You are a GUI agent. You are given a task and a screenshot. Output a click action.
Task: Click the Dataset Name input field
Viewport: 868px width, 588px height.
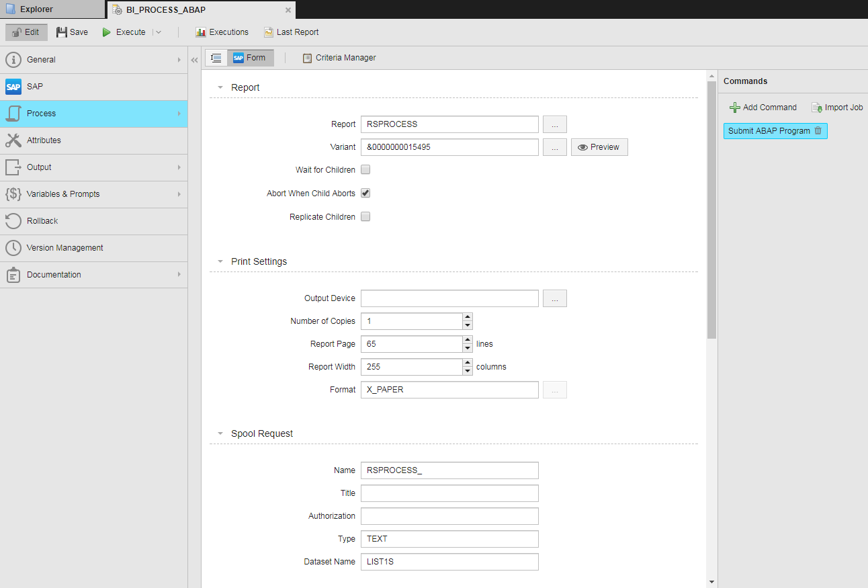449,562
